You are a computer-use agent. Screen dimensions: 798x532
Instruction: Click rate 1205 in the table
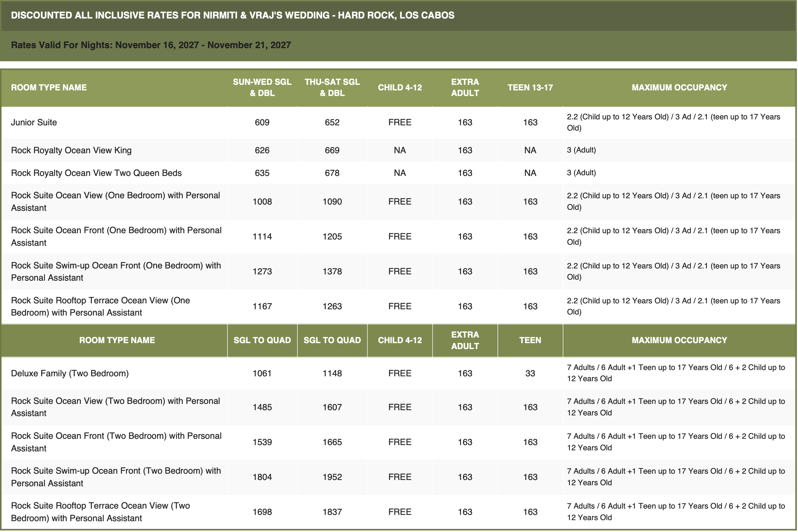click(332, 236)
